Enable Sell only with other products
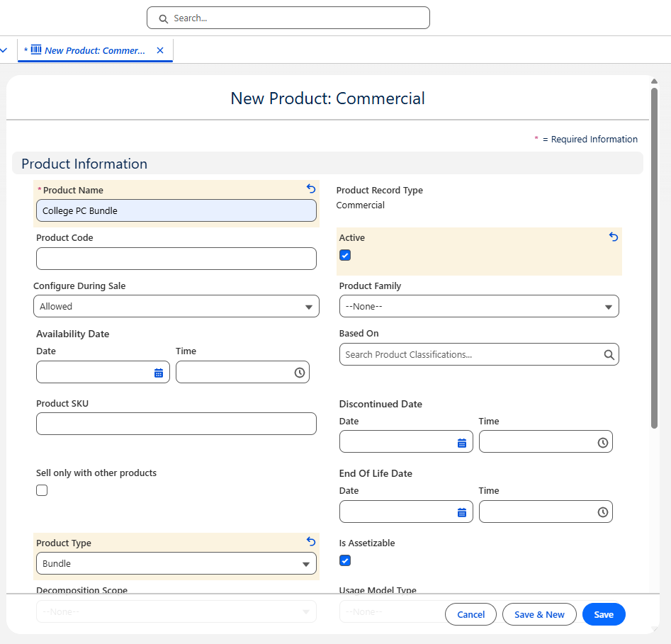671x644 pixels. 42,490
